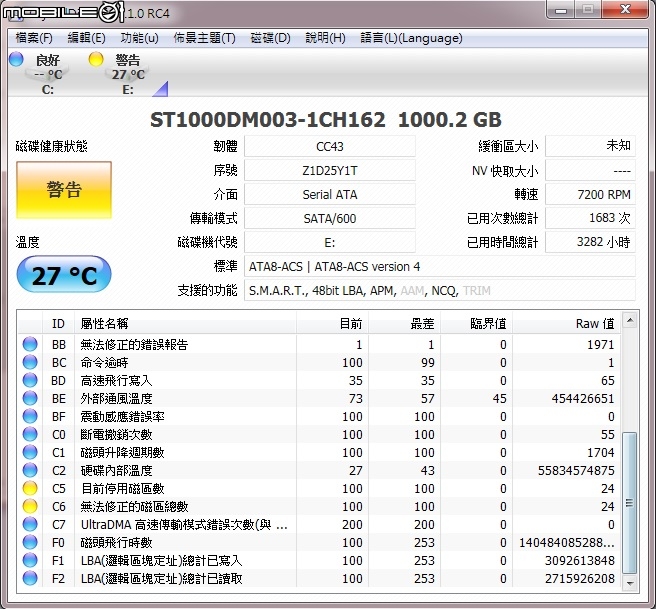This screenshot has height=609, width=656.
Task: Click the ID column header
Action: [58, 323]
